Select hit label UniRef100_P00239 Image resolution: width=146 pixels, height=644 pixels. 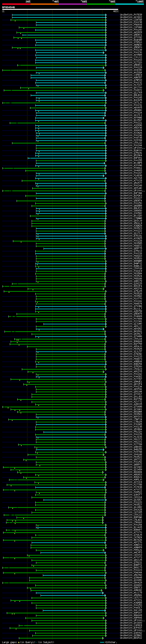(131, 50)
